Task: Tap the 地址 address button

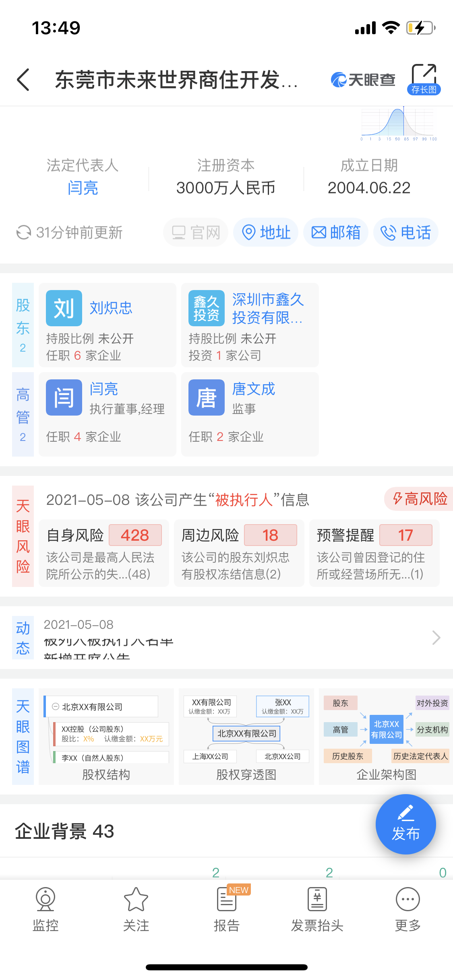Action: 266,233
